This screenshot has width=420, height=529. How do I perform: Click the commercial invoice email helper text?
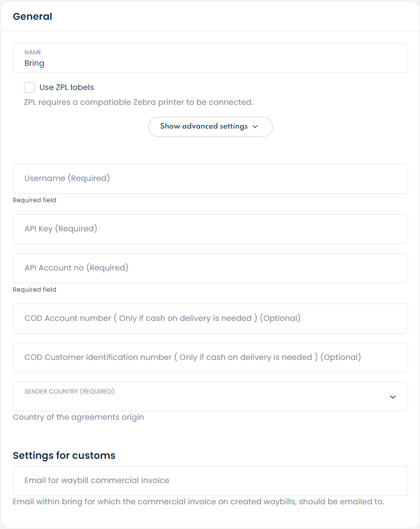[198, 502]
